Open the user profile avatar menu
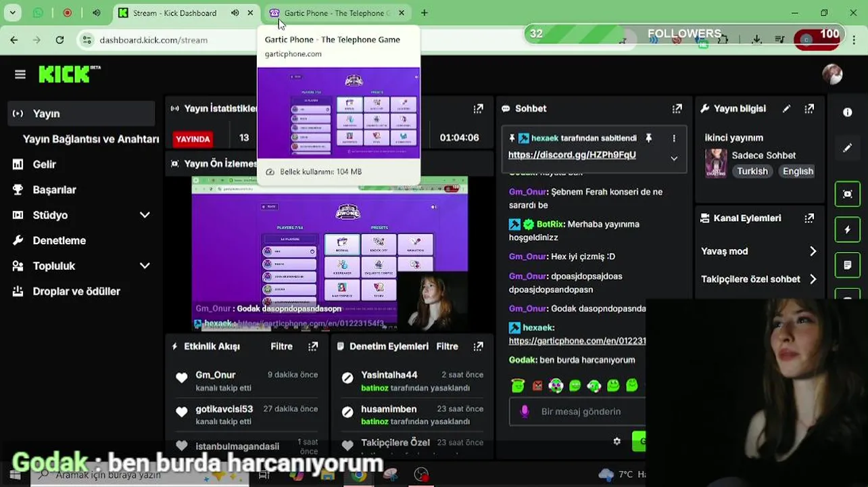The image size is (868, 487). [832, 74]
